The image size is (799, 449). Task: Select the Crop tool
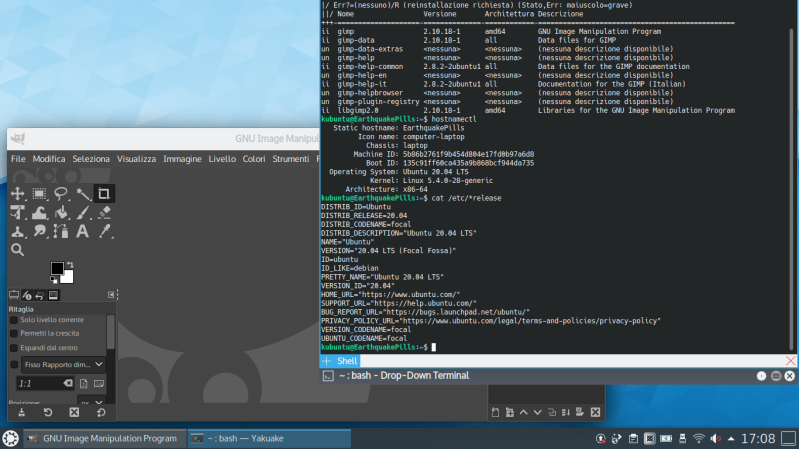[104, 194]
